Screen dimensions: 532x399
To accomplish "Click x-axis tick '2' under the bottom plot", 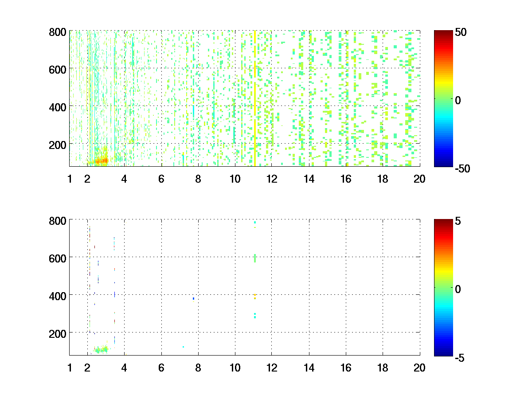I will [x=87, y=368].
